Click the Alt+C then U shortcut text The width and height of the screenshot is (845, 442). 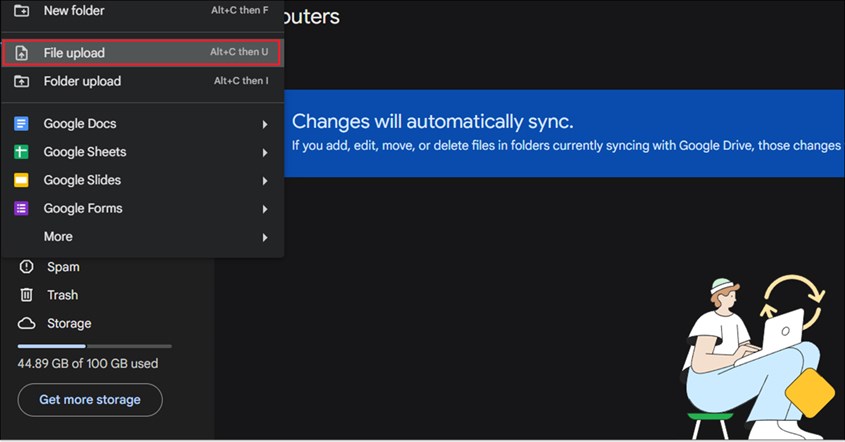click(239, 52)
